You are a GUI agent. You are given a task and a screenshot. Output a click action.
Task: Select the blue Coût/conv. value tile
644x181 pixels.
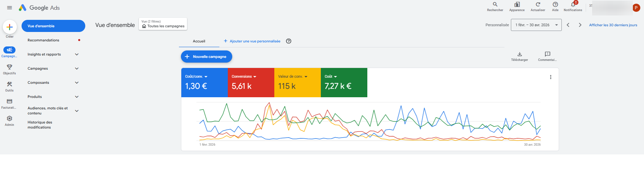click(205, 83)
